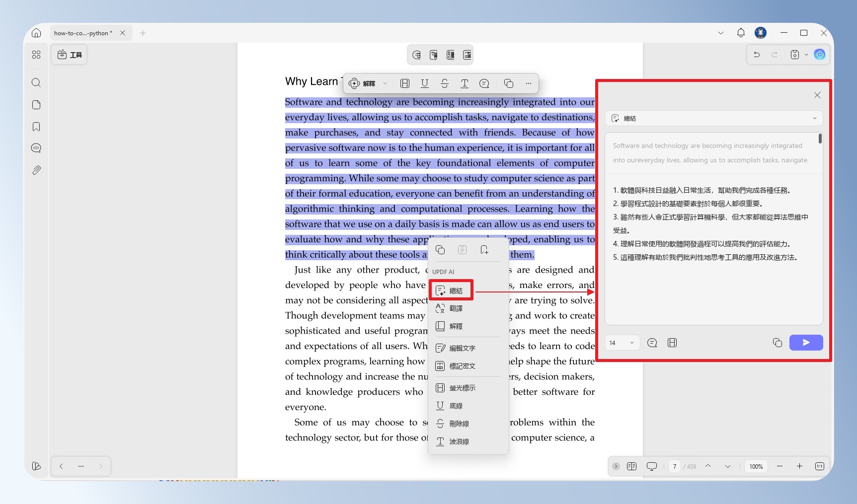Apply strikethrough from the floating toolbar
Viewport: 857px width, 504px height.
tap(445, 83)
